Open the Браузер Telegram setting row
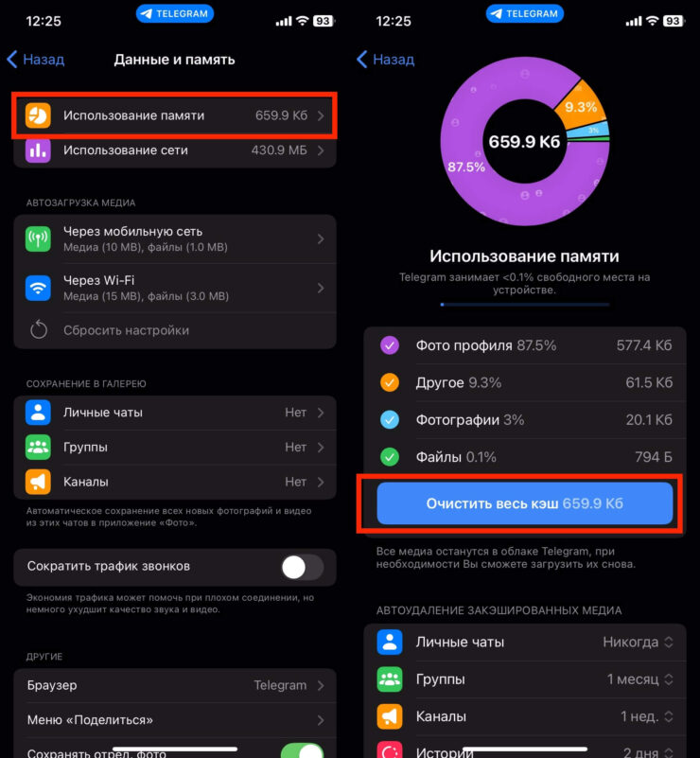The image size is (700, 758). point(175,685)
